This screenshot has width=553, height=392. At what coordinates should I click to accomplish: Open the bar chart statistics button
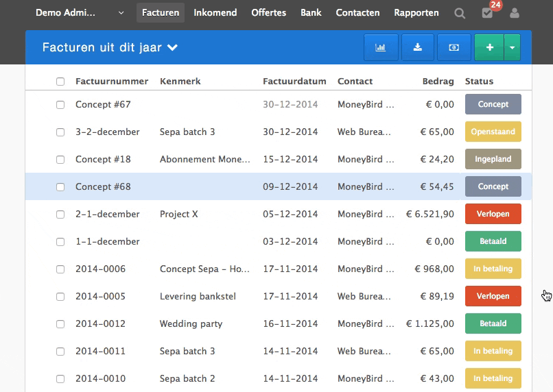click(380, 47)
